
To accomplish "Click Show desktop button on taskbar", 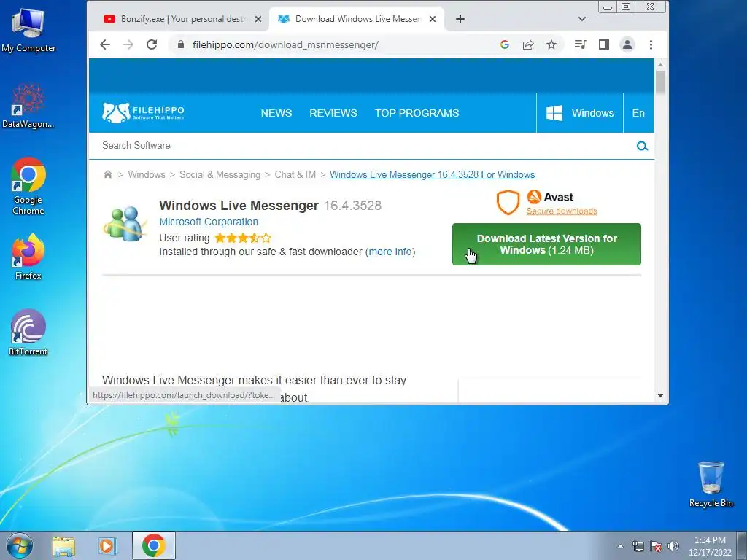I will (x=742, y=545).
